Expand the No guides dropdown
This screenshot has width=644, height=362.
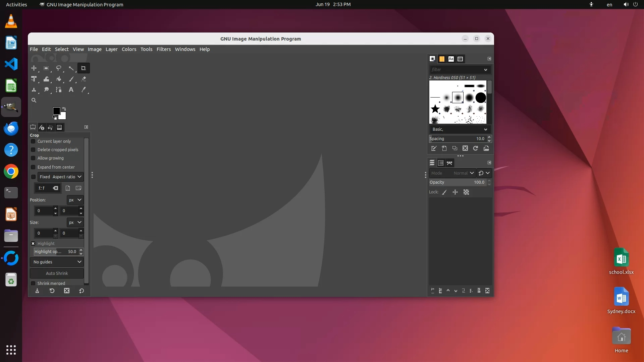point(57,262)
